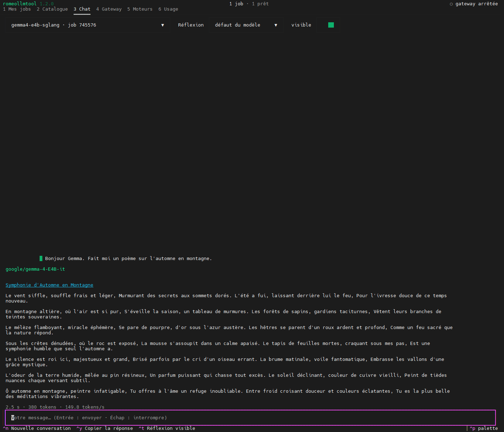Viewport: 504px width, 432px height.
Task: Click 'Réflexion visible' in the footer
Action: (167, 428)
